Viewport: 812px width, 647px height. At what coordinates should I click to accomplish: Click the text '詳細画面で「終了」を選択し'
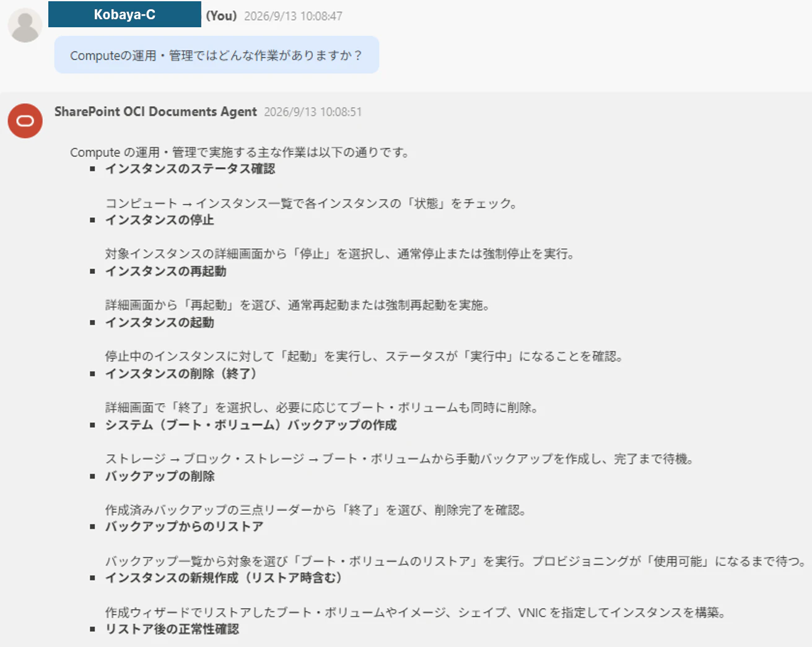[184, 407]
